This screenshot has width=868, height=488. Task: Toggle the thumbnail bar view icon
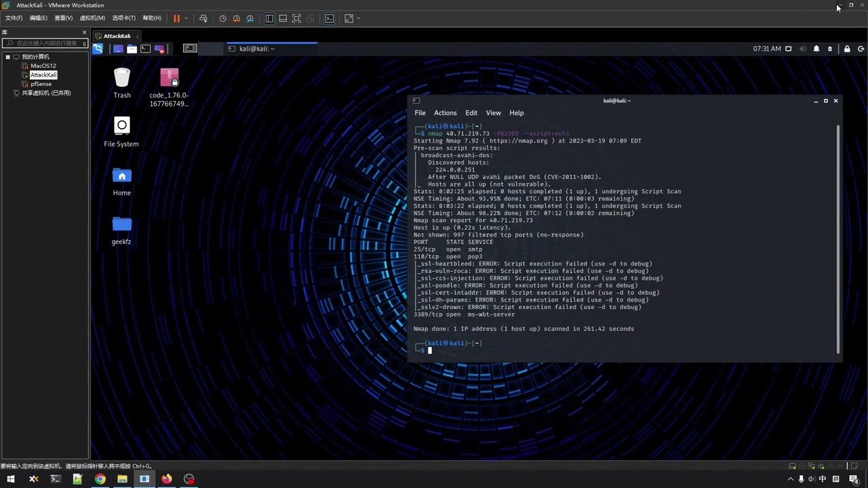[283, 18]
